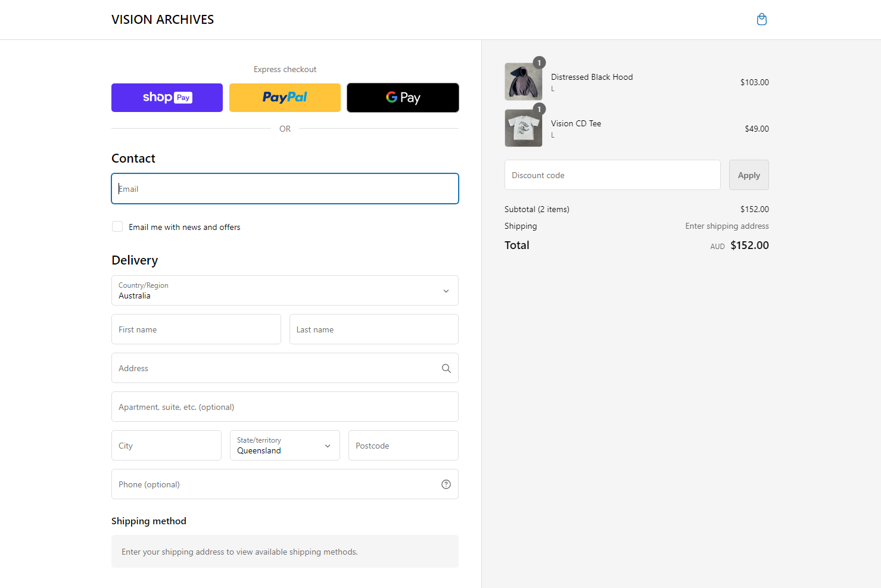This screenshot has width=881, height=588.
Task: Click the $103.00 item price
Action: click(x=755, y=82)
